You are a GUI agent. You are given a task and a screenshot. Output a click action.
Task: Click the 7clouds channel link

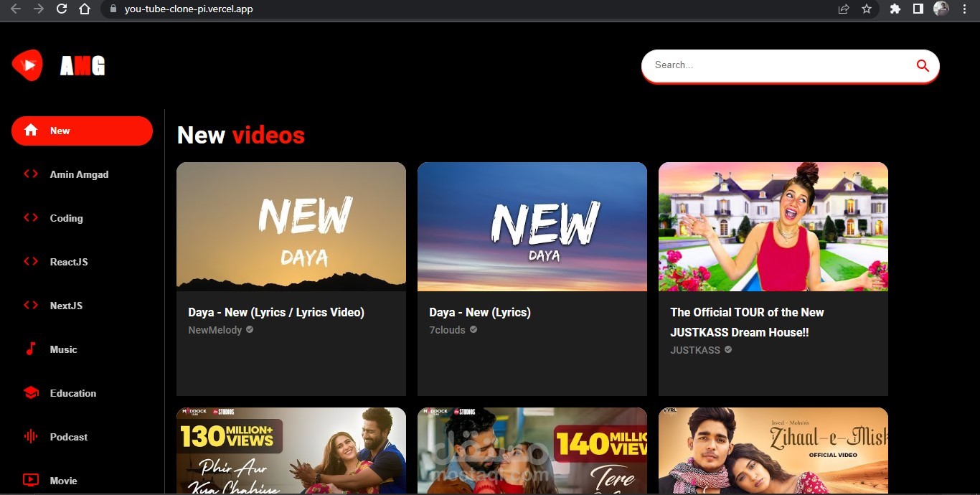tap(447, 330)
